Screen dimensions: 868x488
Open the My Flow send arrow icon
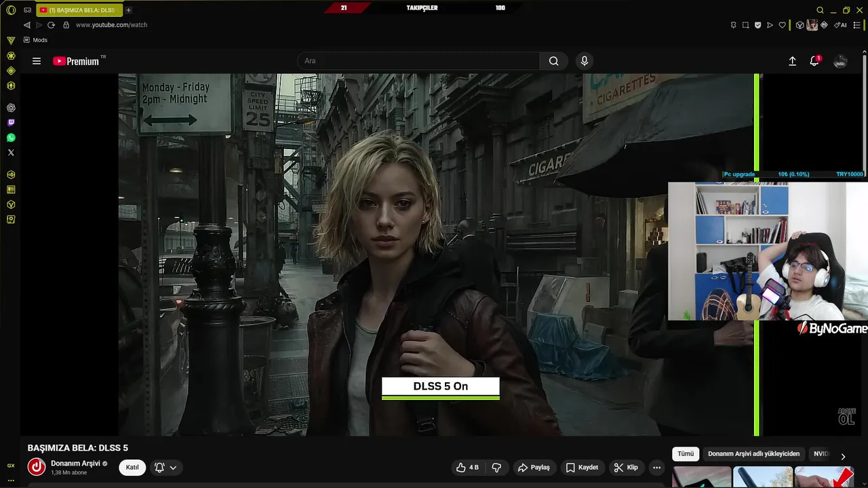[770, 25]
